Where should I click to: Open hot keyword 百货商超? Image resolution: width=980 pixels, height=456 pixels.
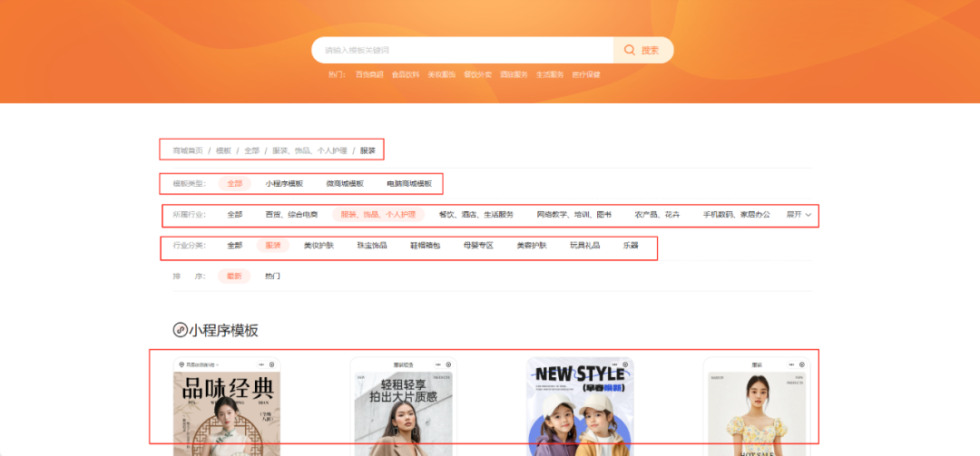tap(369, 74)
